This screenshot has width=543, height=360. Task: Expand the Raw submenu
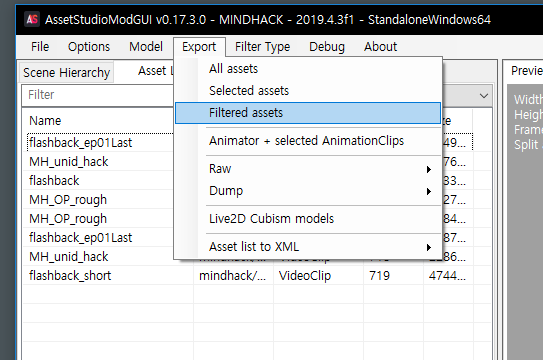[308, 169]
